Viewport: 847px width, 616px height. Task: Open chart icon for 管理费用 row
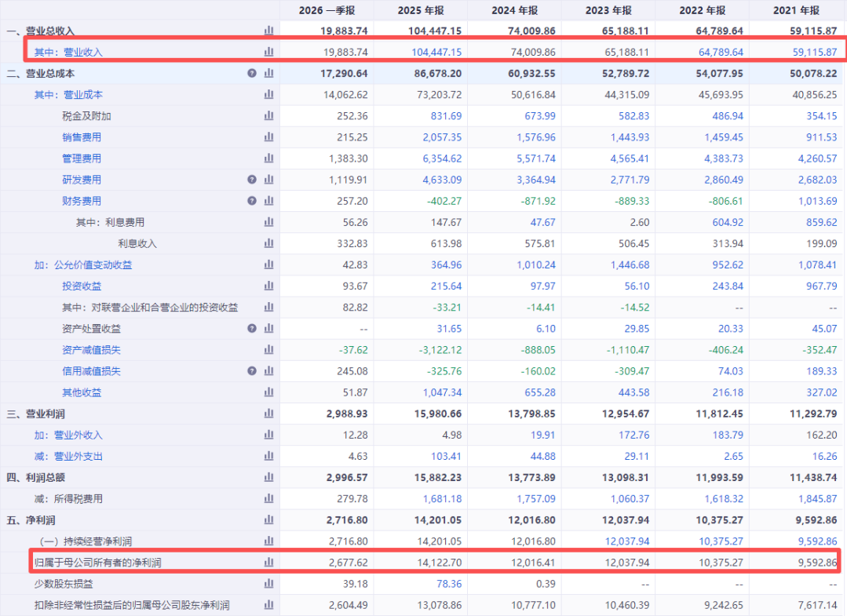click(269, 159)
